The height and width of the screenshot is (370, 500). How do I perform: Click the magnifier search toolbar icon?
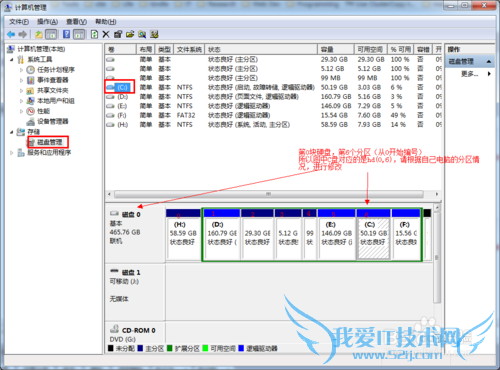coord(142,34)
